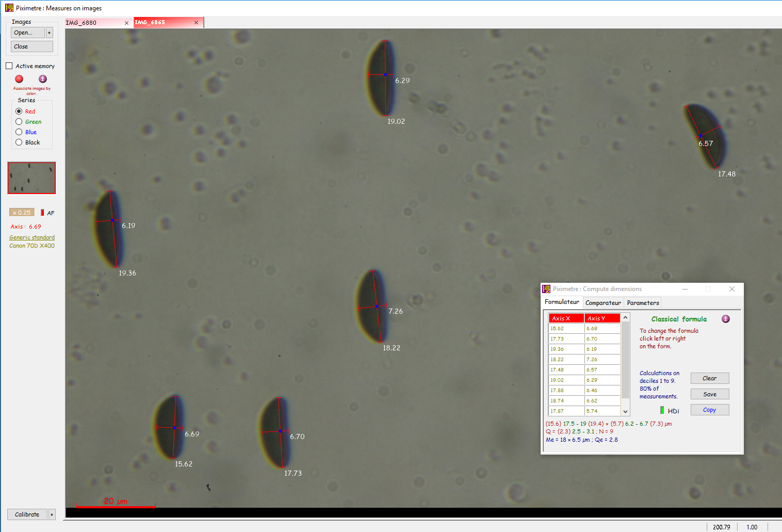This screenshot has height=532, width=782.
Task: Open the Generic standard link
Action: point(32,237)
